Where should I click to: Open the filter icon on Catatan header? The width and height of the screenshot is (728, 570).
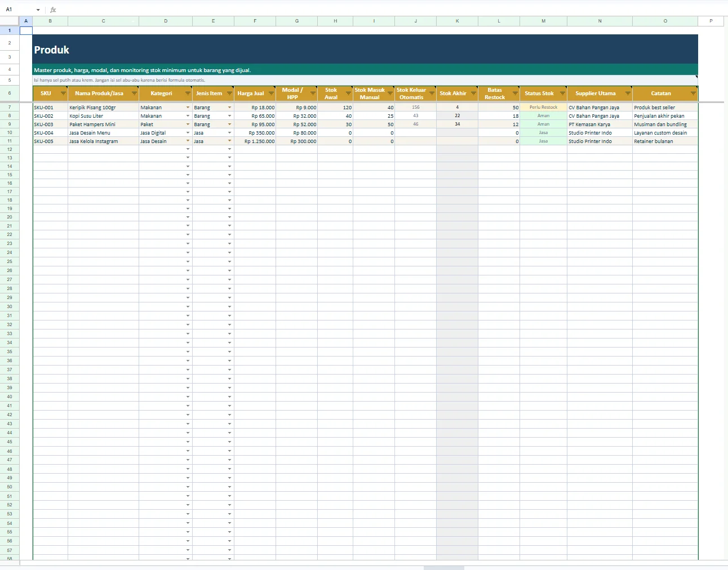[x=693, y=93]
